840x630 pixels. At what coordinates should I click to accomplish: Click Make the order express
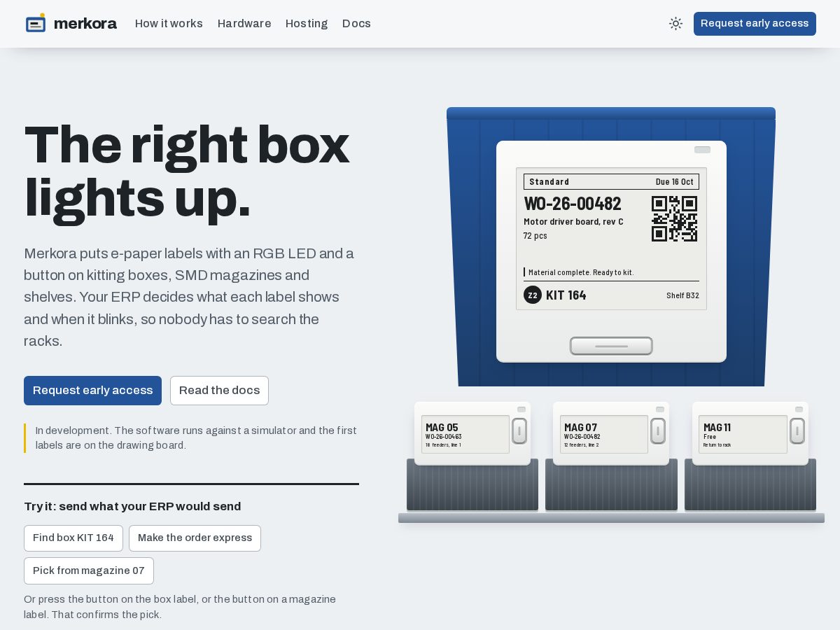tap(195, 538)
